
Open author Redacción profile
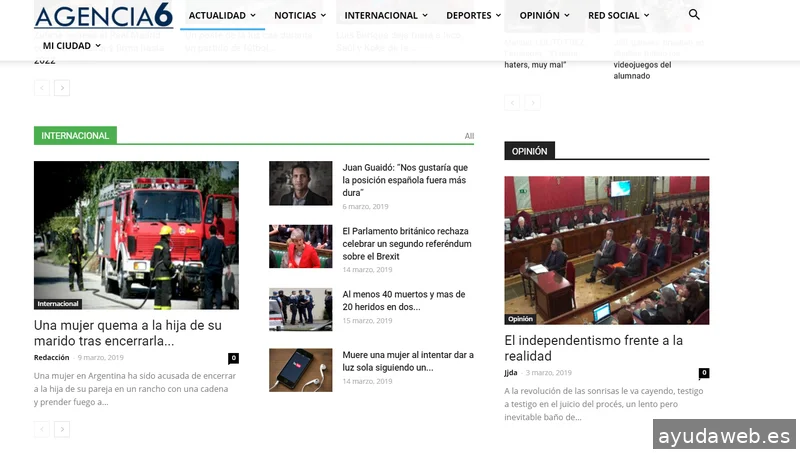pos(52,358)
